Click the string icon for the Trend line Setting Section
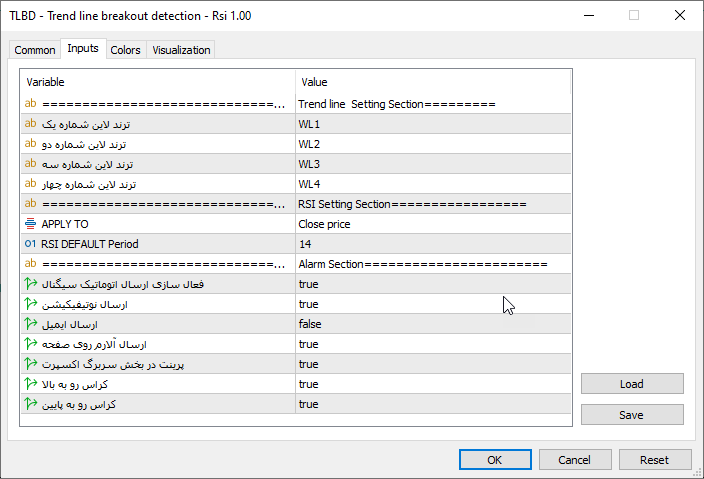 30,104
